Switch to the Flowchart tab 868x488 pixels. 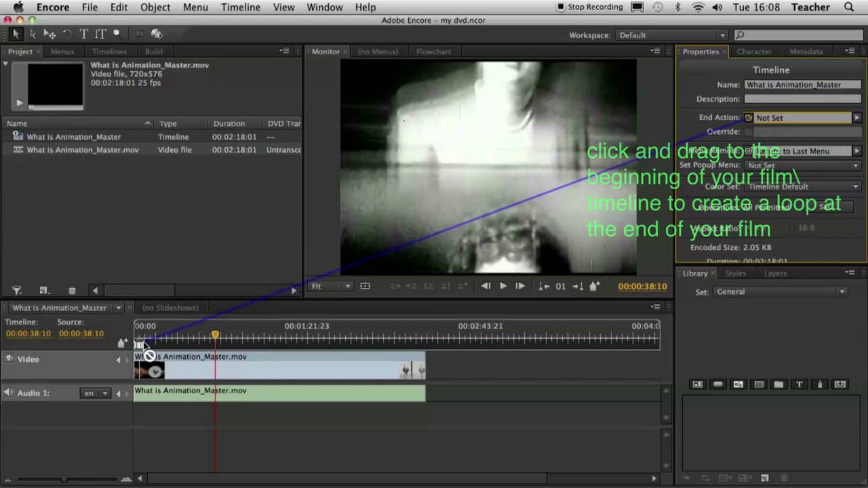click(433, 52)
